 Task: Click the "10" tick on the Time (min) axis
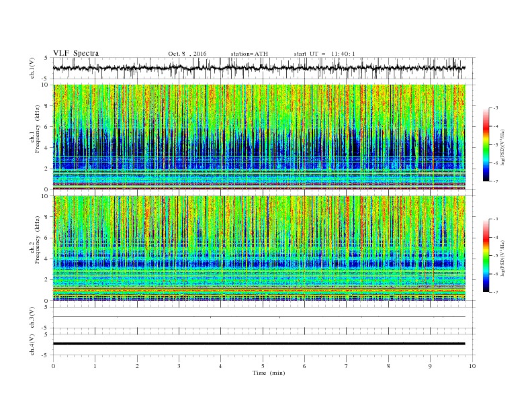pos(472,366)
